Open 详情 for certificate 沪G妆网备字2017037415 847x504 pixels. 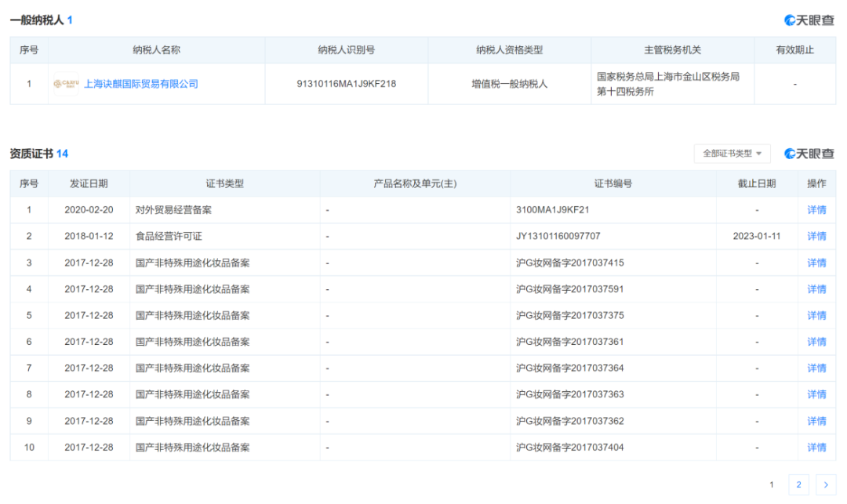816,263
